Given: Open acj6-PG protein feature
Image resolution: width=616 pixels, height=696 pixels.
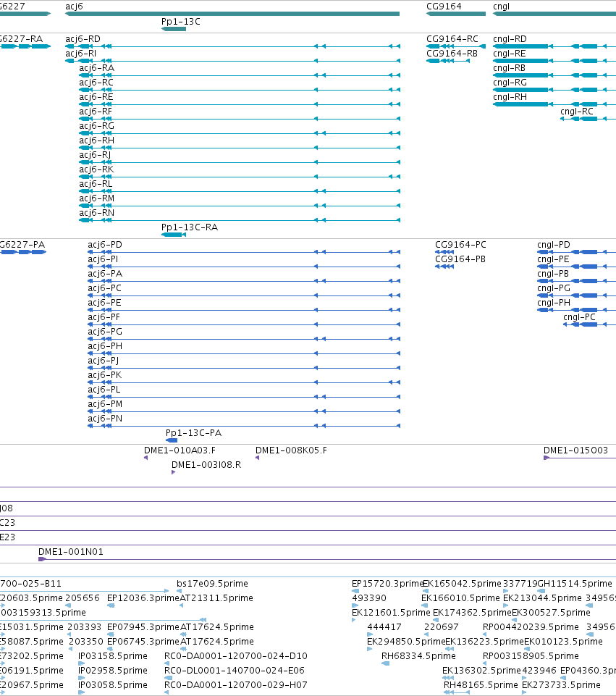Looking at the screenshot, I should coord(244,339).
